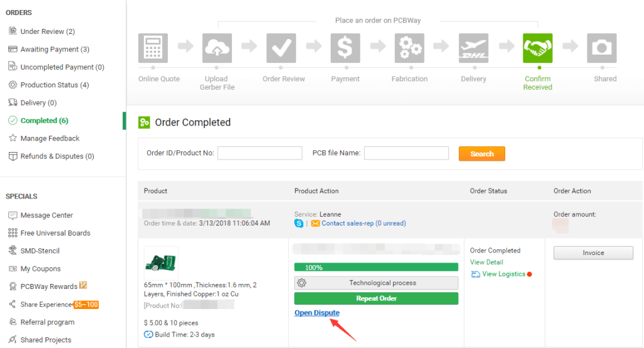Click the Online Quote calculator icon
The height and width of the screenshot is (348, 644).
[x=153, y=48]
